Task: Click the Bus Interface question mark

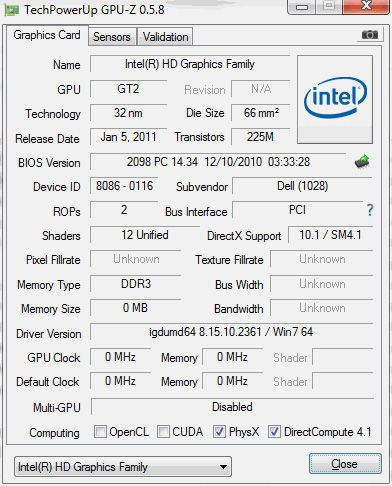Action: click(370, 210)
